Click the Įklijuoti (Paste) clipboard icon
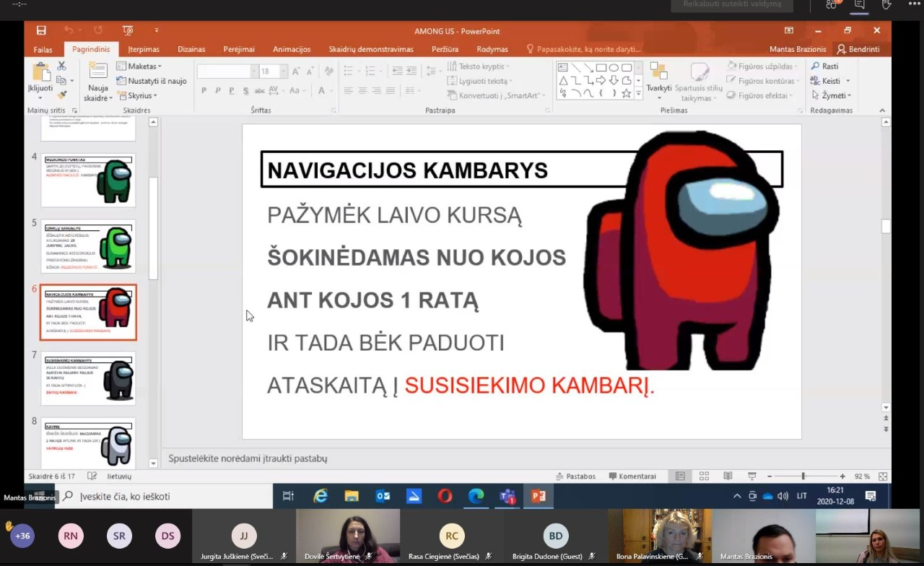Viewport: 924px width, 566px height. coord(40,72)
